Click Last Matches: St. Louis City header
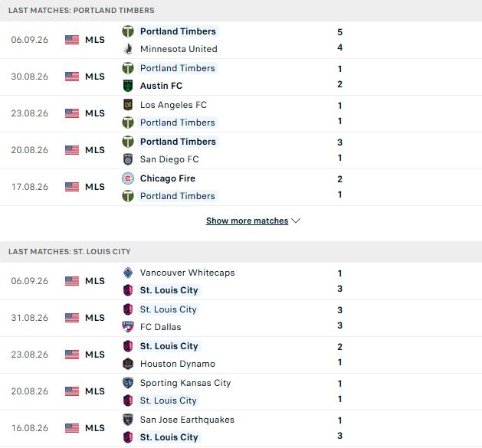The height and width of the screenshot is (448, 482). pos(70,252)
